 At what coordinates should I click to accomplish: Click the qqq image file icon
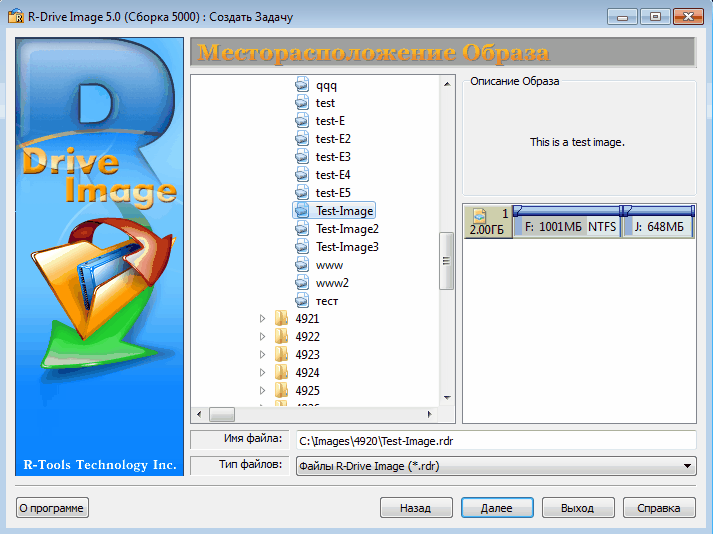(x=302, y=85)
